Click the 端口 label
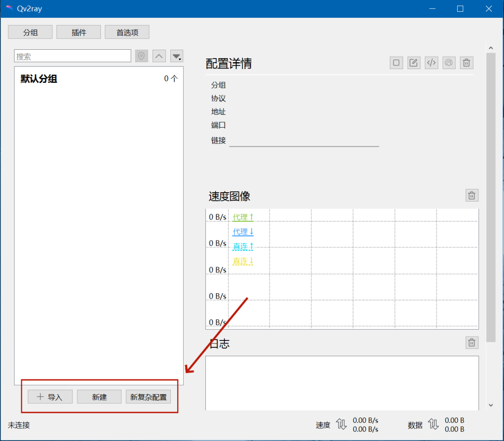Viewport: 504px width, 441px height. pos(218,125)
